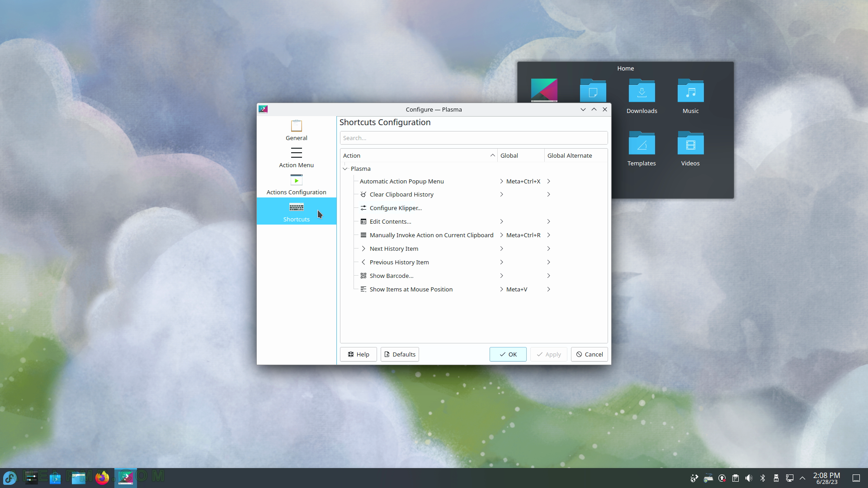Open Templates folder in Home widget
The image size is (868, 488).
[642, 149]
